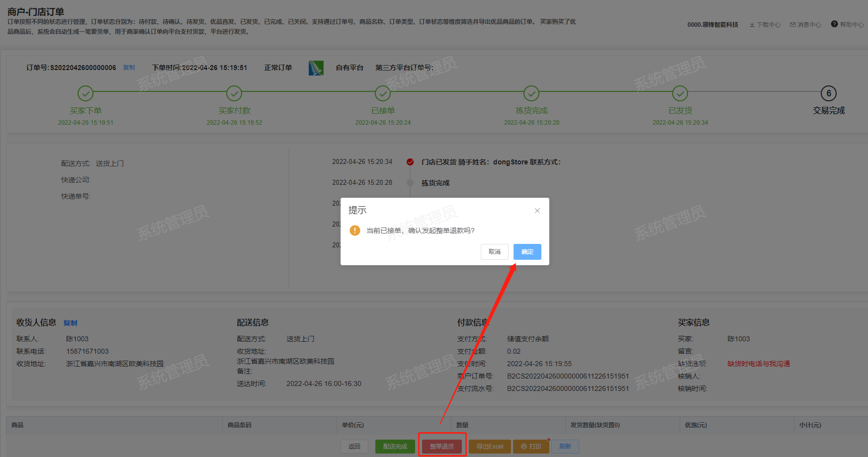Click the 快递单号 label
Image resolution: width=868 pixels, height=457 pixels.
click(76, 196)
